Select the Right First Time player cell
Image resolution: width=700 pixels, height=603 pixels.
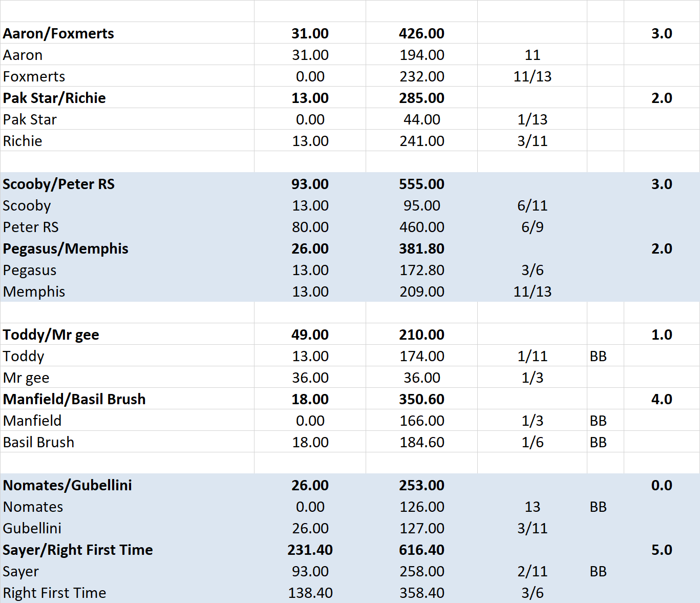tap(55, 593)
